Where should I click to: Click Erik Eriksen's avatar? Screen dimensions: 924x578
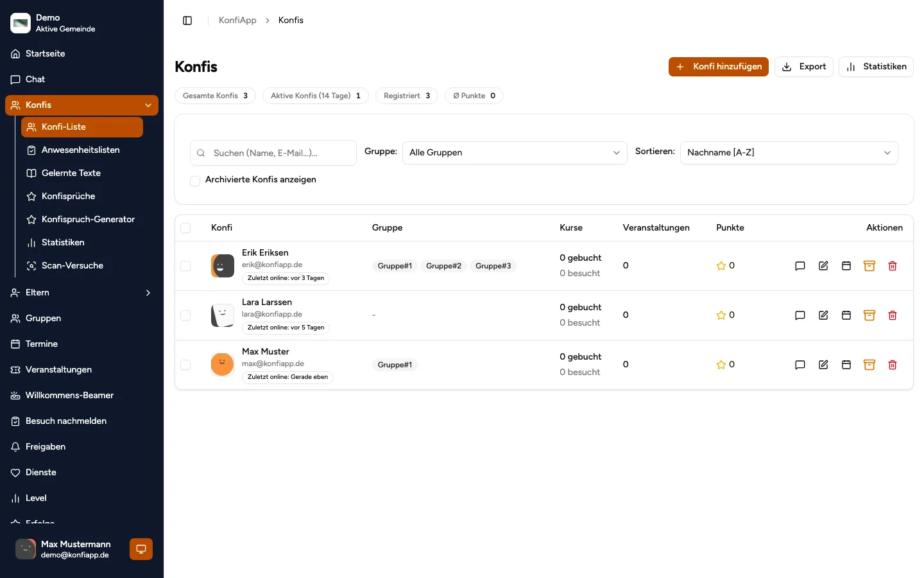tap(223, 266)
